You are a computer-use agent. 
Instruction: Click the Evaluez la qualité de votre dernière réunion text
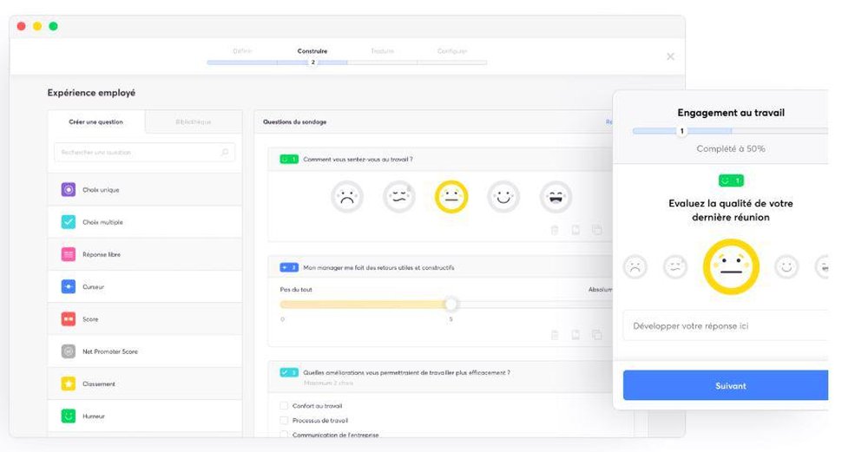tap(731, 210)
